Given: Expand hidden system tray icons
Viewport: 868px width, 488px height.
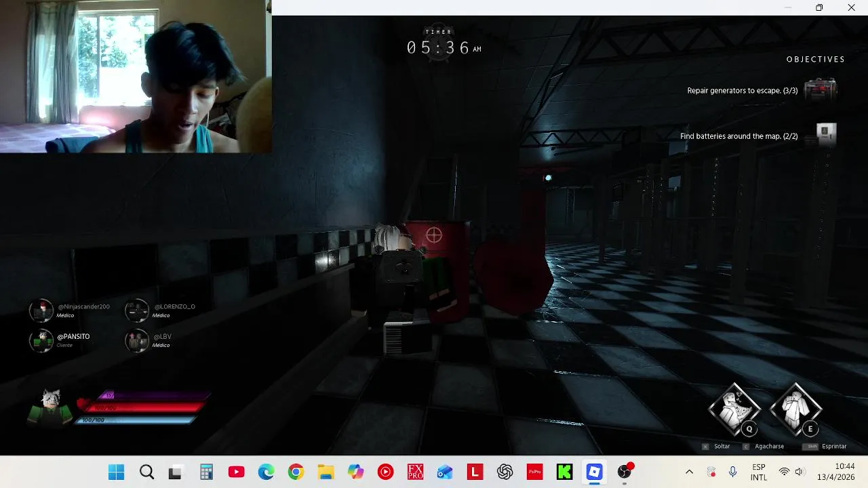Looking at the screenshot, I should tap(690, 472).
